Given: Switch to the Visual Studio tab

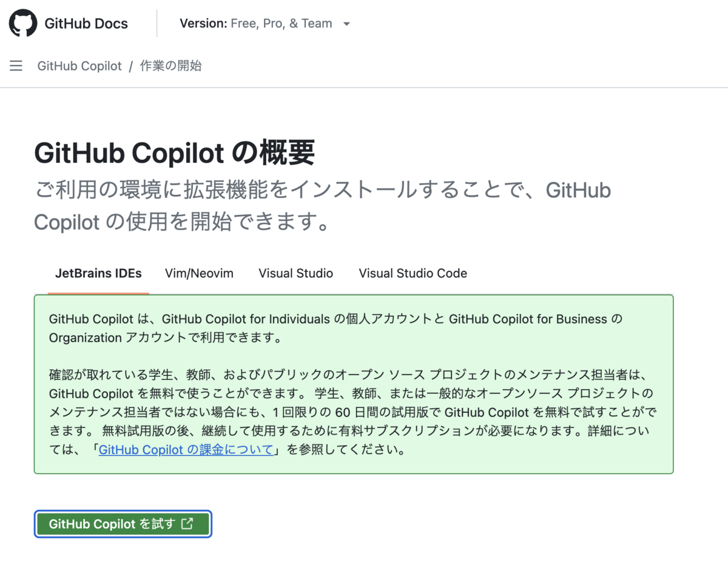Looking at the screenshot, I should coord(295,273).
